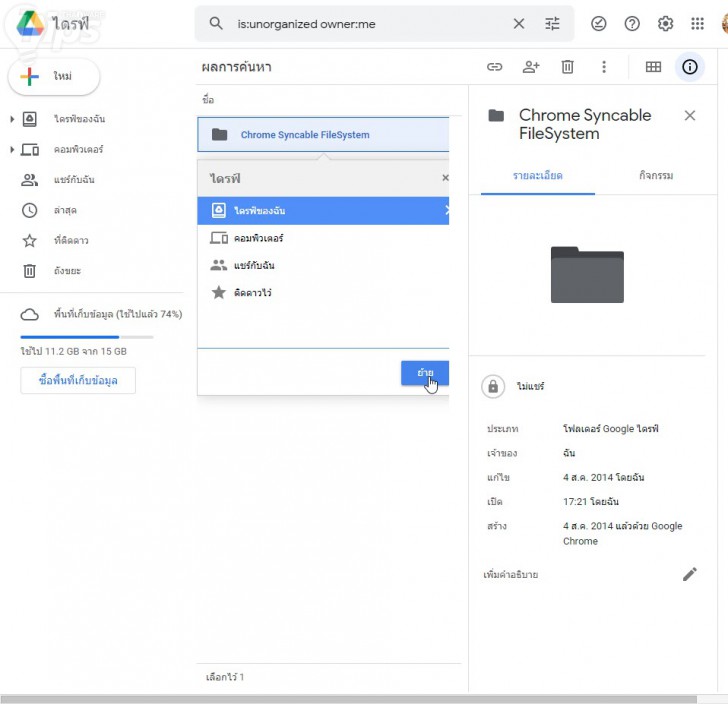The image size is (728, 704).
Task: Click the lock not-shared icon
Action: pyautogui.click(x=493, y=386)
